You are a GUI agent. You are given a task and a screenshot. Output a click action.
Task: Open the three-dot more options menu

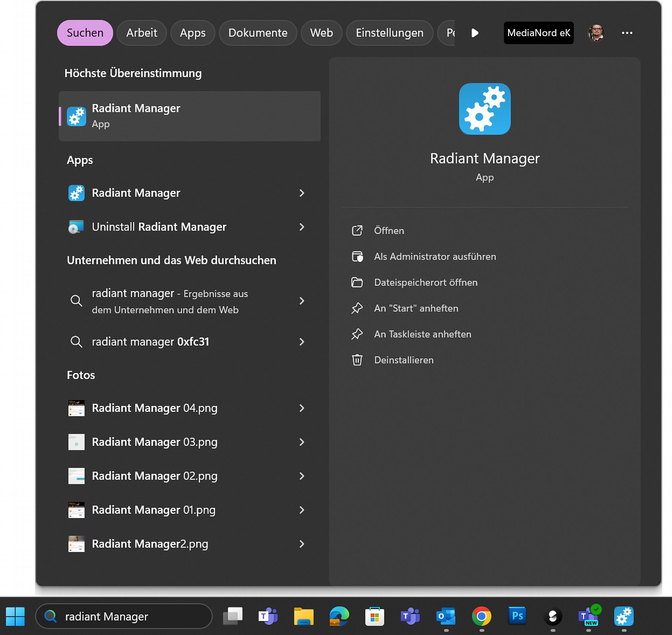point(627,33)
